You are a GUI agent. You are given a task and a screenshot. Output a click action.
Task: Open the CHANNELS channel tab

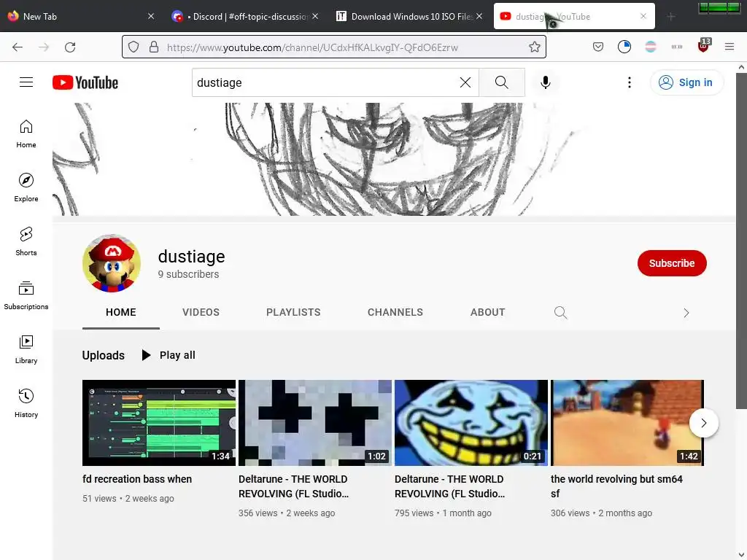pyautogui.click(x=395, y=312)
